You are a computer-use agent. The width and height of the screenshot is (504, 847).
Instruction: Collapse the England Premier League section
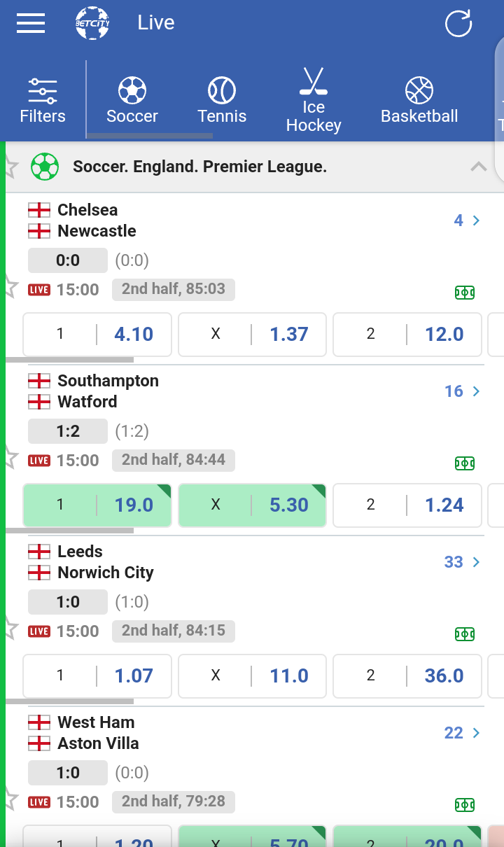click(479, 167)
